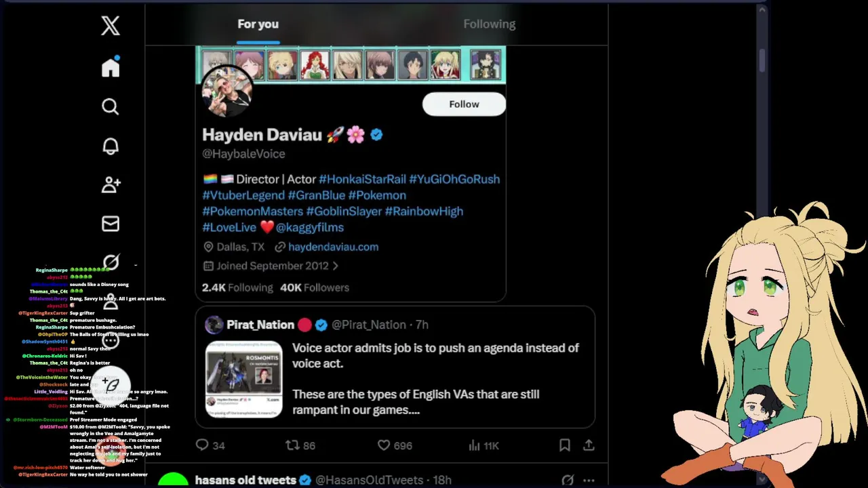The width and height of the screenshot is (868, 488).
Task: Open more options on hasans old tweets post
Action: point(589,480)
